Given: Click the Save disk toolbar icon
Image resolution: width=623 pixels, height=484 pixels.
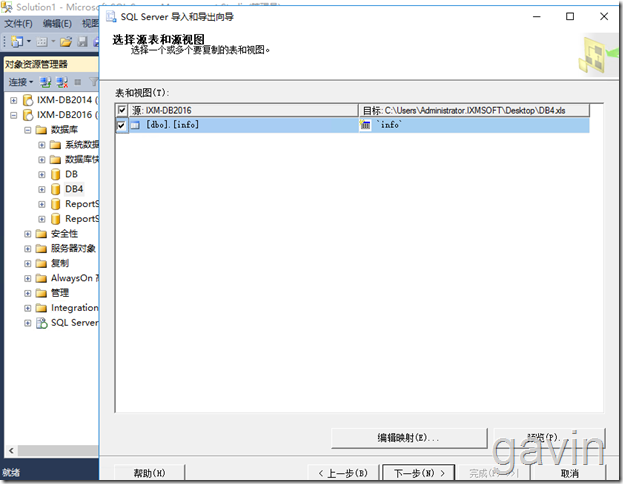Looking at the screenshot, I should tap(82, 41).
